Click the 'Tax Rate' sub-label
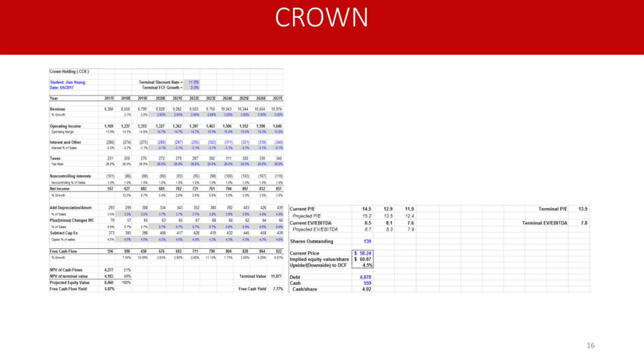Viewport: 644px width, 362px height. 57,164
